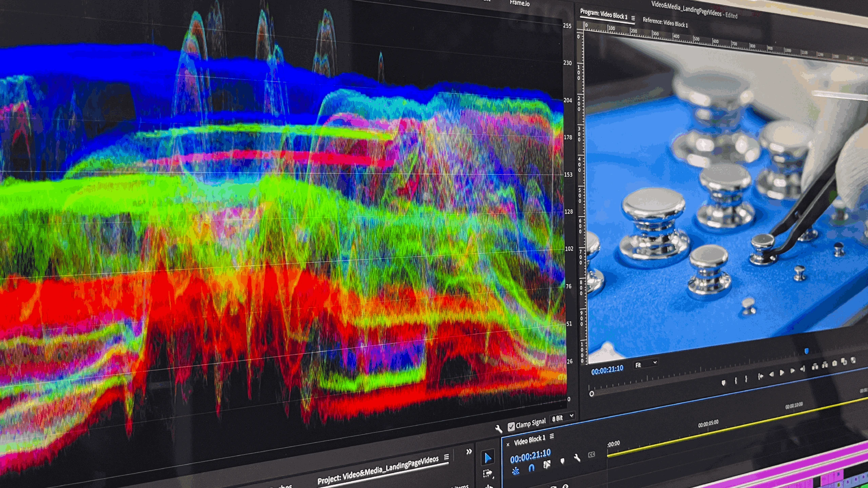Toggle linked selection in timeline
The height and width of the screenshot is (488, 868).
tap(547, 465)
